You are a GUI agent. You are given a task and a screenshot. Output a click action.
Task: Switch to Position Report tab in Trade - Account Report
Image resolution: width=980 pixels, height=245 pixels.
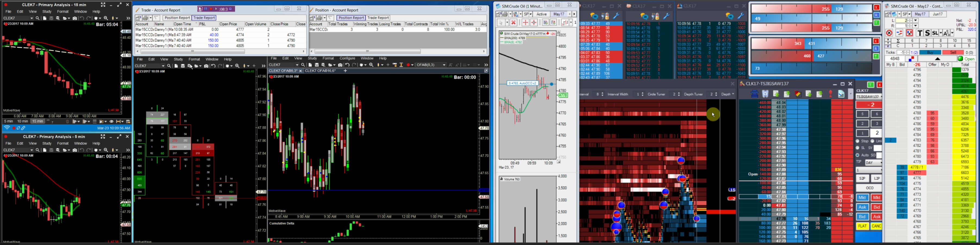pyautogui.click(x=177, y=18)
